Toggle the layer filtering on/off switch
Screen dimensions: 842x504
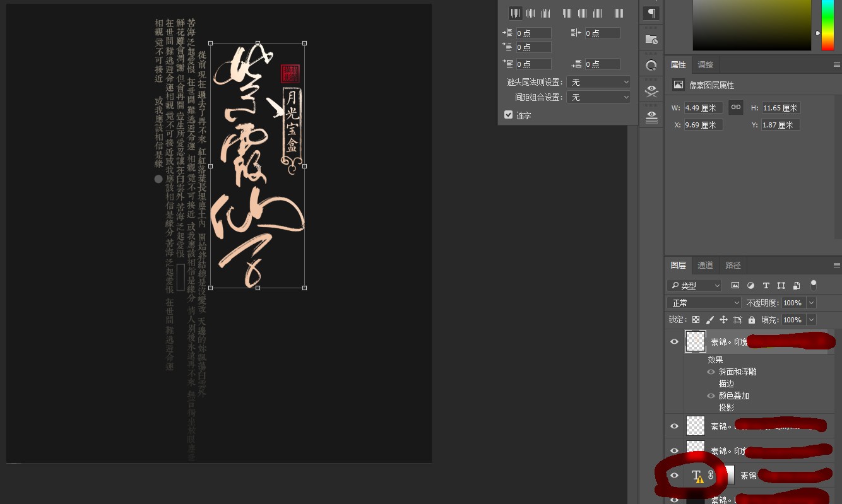click(x=814, y=285)
